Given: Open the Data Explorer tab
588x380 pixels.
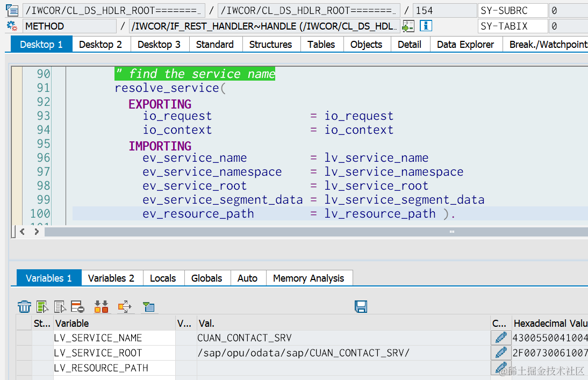Looking at the screenshot, I should [x=465, y=44].
